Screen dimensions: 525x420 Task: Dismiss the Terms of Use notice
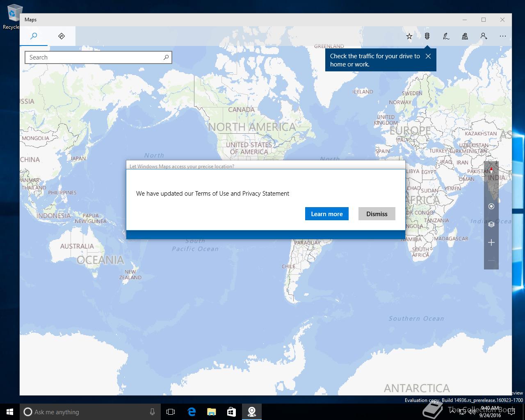coord(377,214)
